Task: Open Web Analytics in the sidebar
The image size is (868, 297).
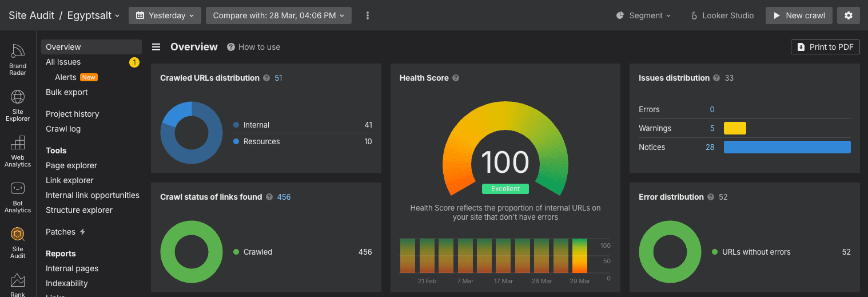Action: [x=18, y=151]
